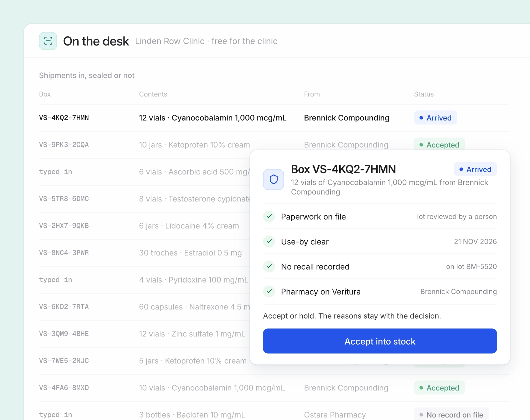Click the shield icon in the box card
The width and height of the screenshot is (530, 420).
click(x=273, y=179)
